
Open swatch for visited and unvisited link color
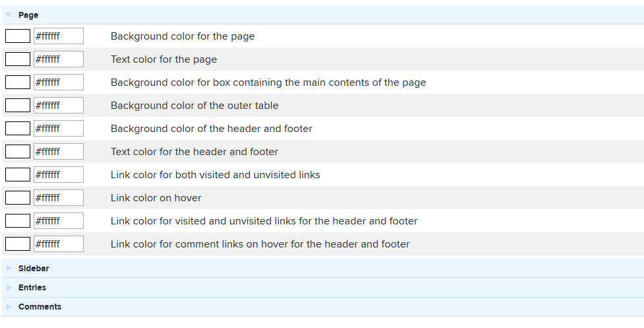[x=18, y=174]
